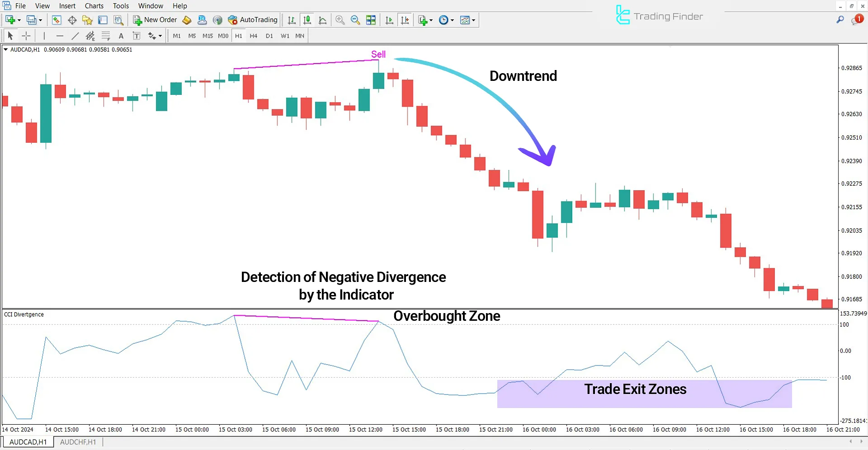Enable chart Auto Scroll
Image resolution: width=868 pixels, height=450 pixels.
click(389, 20)
